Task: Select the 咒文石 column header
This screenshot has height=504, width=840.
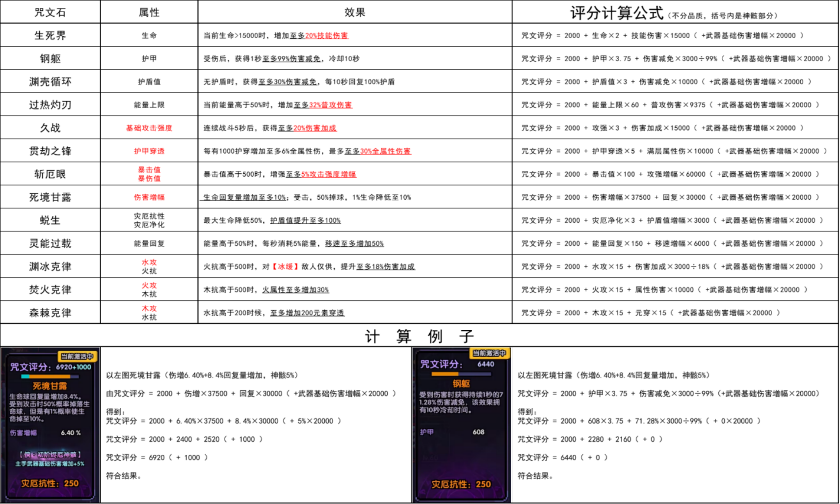Action: tap(50, 12)
